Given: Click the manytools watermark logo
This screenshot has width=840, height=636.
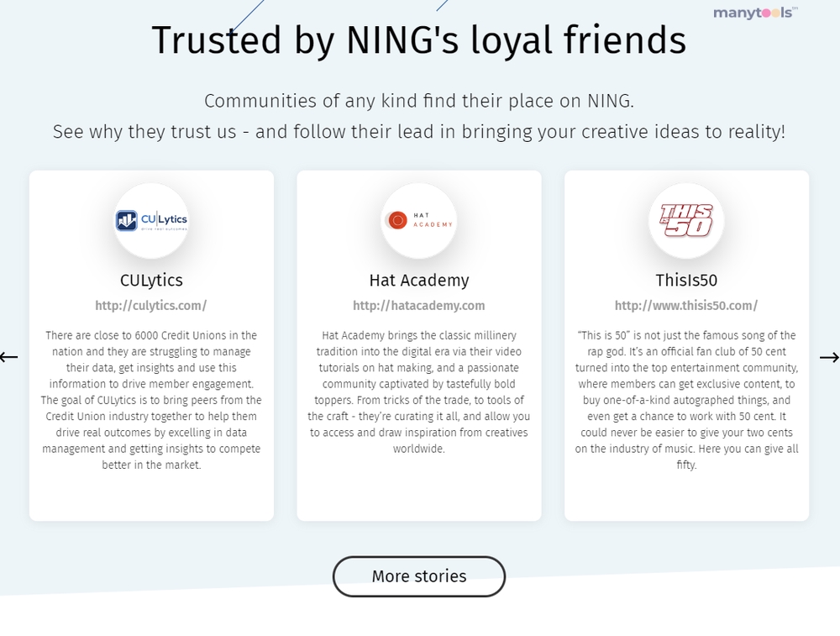Looking at the screenshot, I should tap(755, 13).
